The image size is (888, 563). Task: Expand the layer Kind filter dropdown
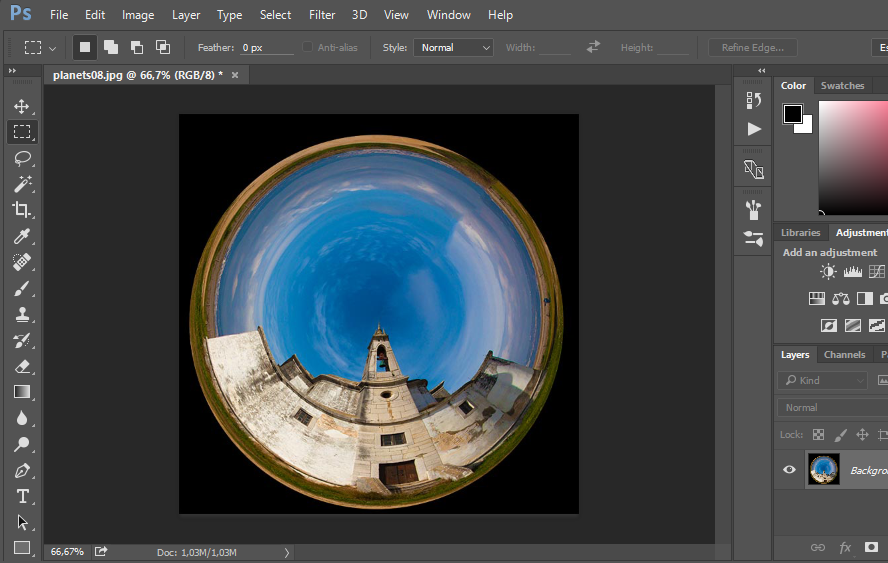point(822,380)
